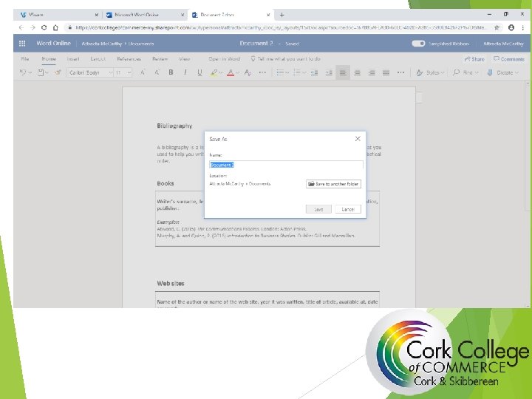Close the Save As dialog
The height and width of the screenshot is (399, 532).
pyautogui.click(x=358, y=139)
